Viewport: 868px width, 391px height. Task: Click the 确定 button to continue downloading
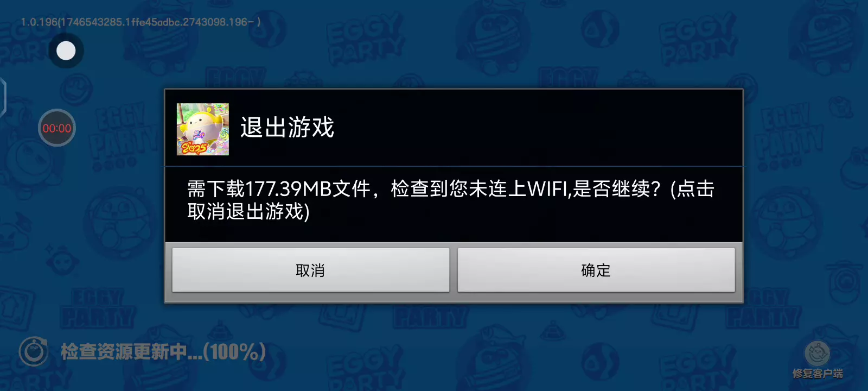(596, 270)
